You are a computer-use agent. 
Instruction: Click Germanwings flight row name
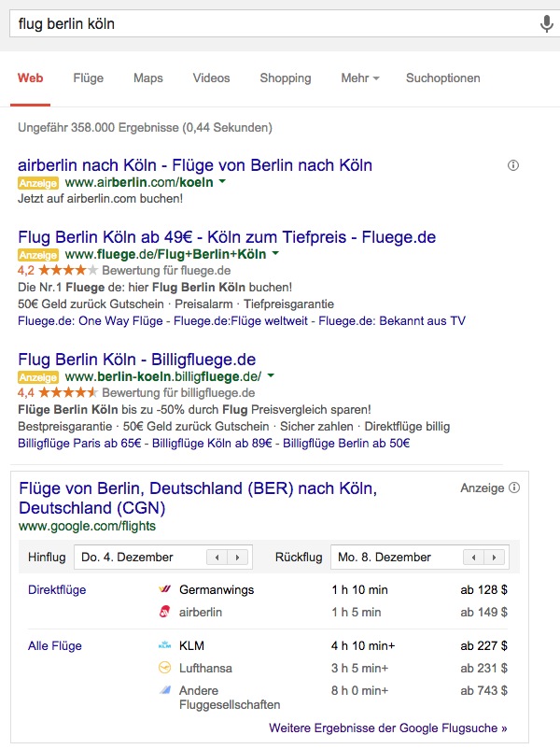pos(217,590)
